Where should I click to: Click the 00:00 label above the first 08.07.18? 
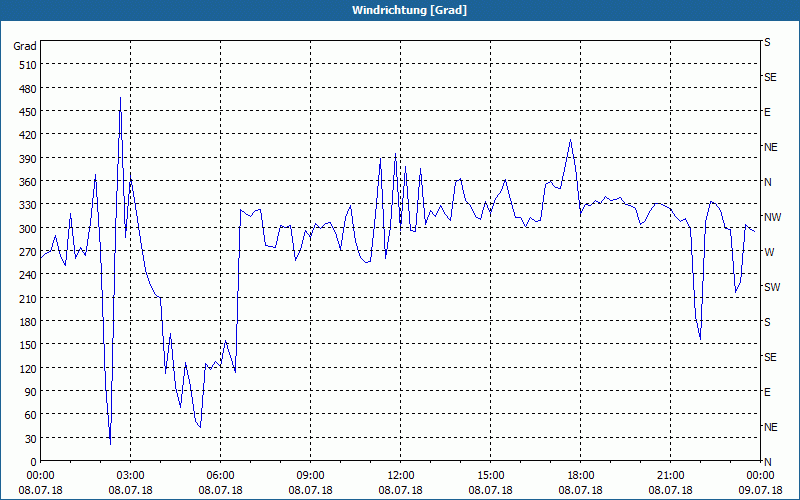[x=40, y=476]
